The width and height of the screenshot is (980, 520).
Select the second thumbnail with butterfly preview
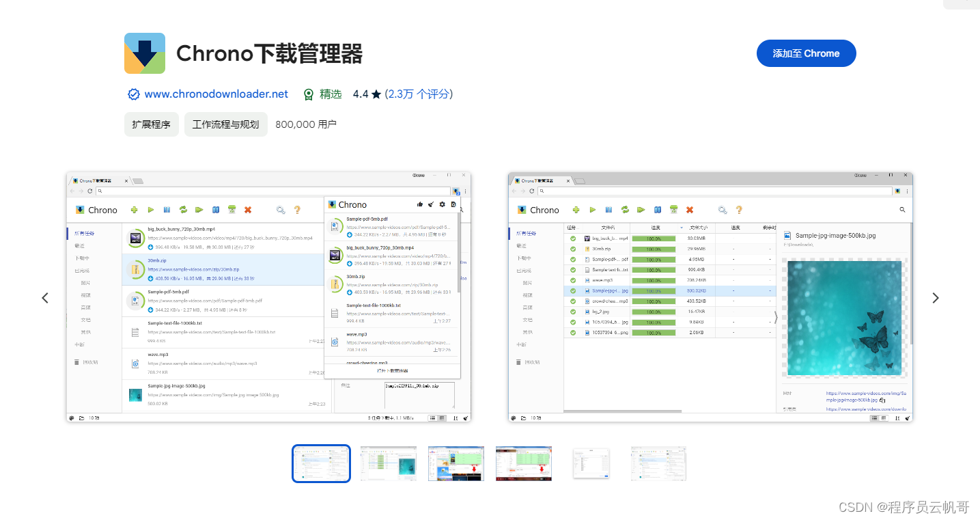[389, 463]
